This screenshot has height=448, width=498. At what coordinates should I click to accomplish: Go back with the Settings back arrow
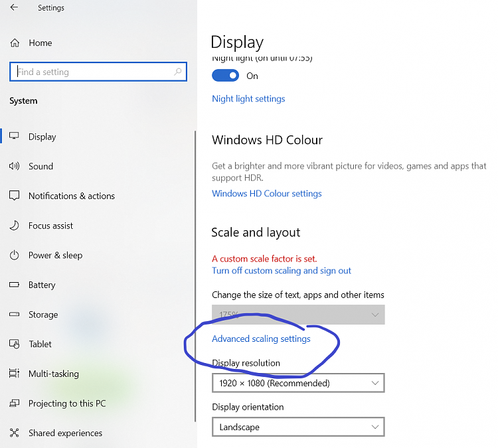pyautogui.click(x=14, y=7)
